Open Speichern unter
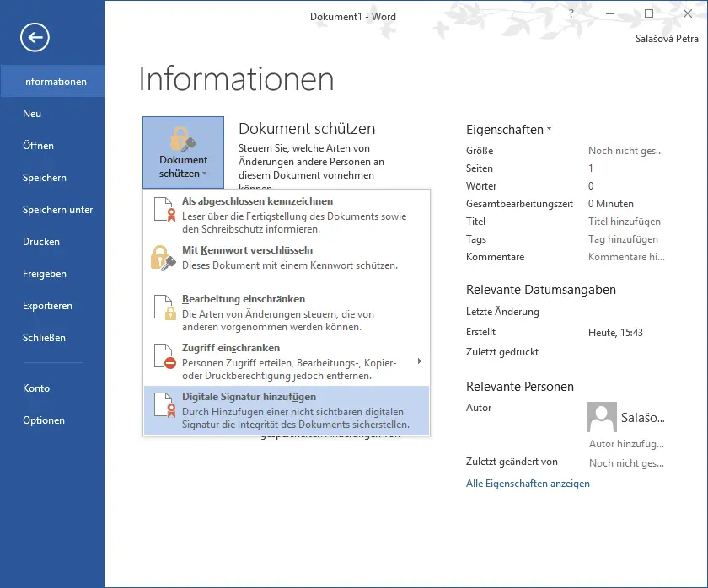This screenshot has width=708, height=588. click(52, 210)
